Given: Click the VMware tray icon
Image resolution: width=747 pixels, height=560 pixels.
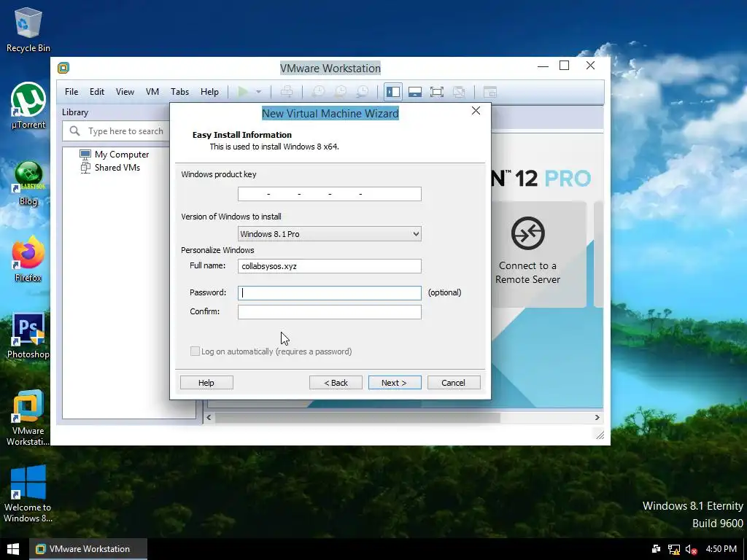Looking at the screenshot, I should click(656, 549).
